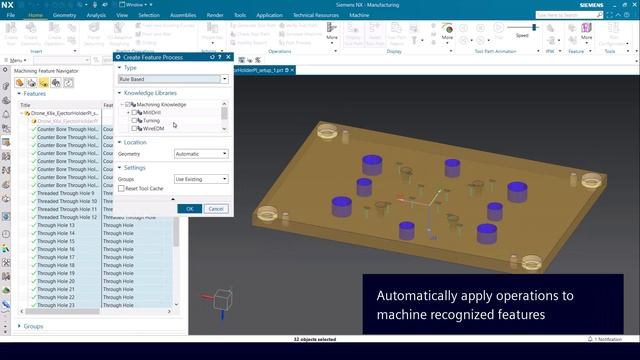This screenshot has width=640, height=360.
Task: Open the Geometry Automatic dropdown
Action: (x=201, y=153)
